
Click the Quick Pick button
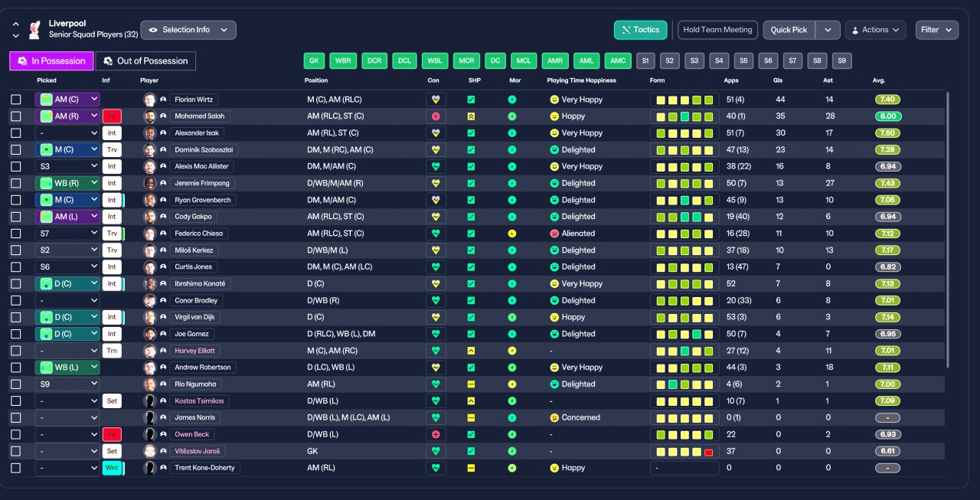point(789,30)
